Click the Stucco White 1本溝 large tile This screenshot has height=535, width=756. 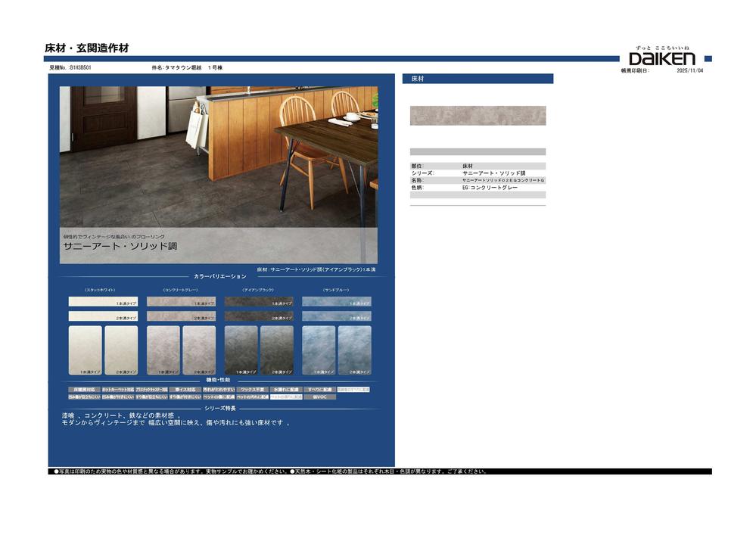[x=85, y=350]
